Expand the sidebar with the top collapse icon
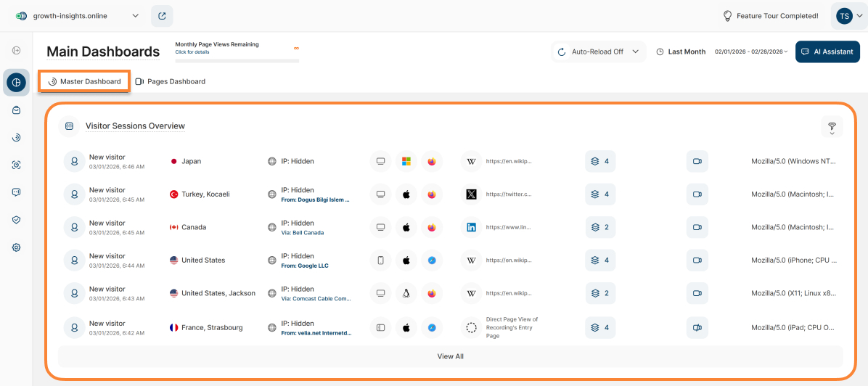868x386 pixels. point(16,50)
